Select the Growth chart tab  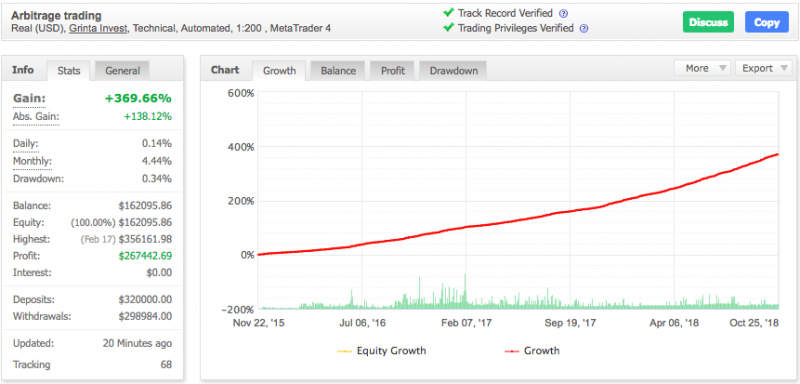point(279,71)
